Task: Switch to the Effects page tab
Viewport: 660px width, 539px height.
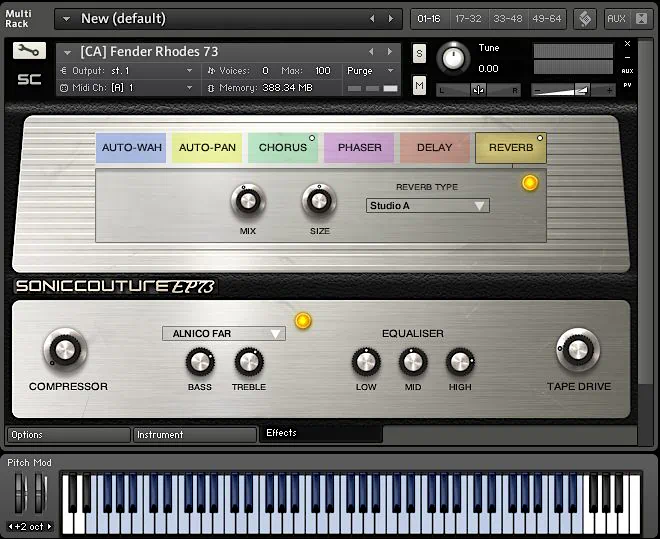Action: (x=321, y=433)
